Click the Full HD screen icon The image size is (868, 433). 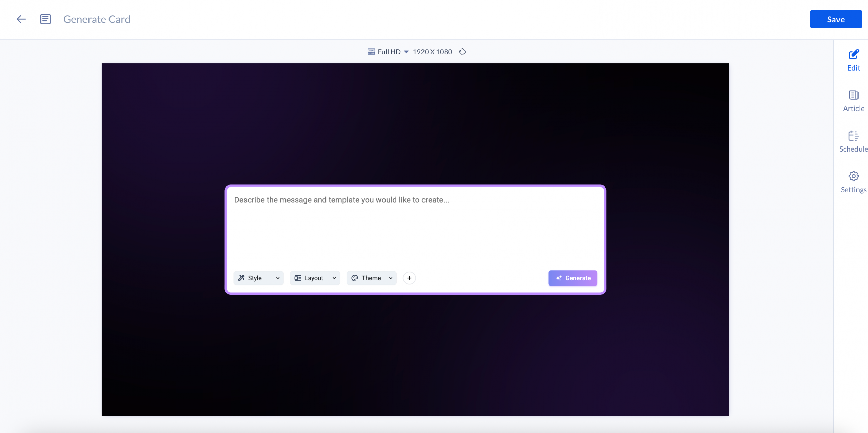(371, 52)
